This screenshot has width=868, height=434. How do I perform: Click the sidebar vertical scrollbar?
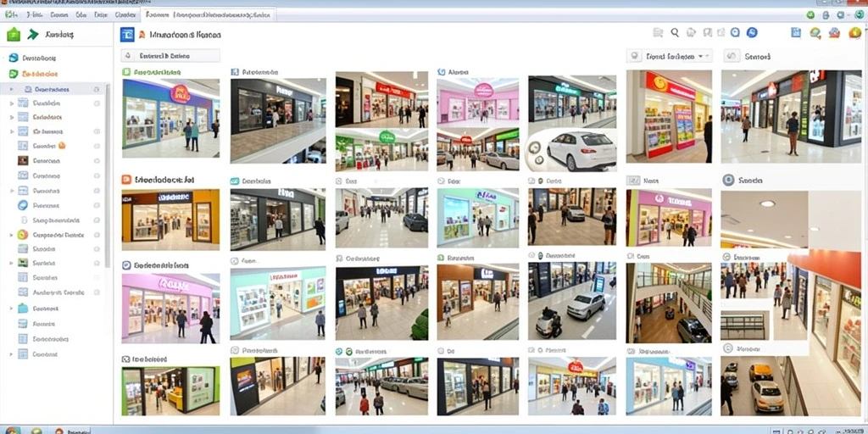pyautogui.click(x=108, y=175)
